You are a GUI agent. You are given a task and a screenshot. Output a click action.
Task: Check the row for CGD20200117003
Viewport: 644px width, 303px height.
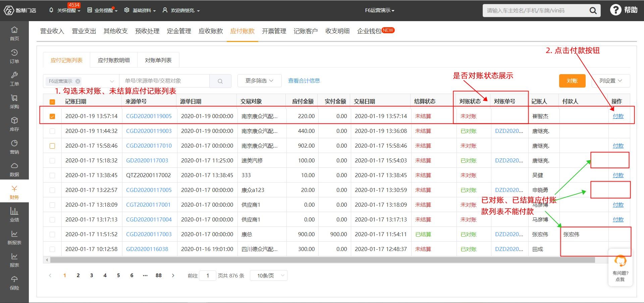[x=52, y=235]
